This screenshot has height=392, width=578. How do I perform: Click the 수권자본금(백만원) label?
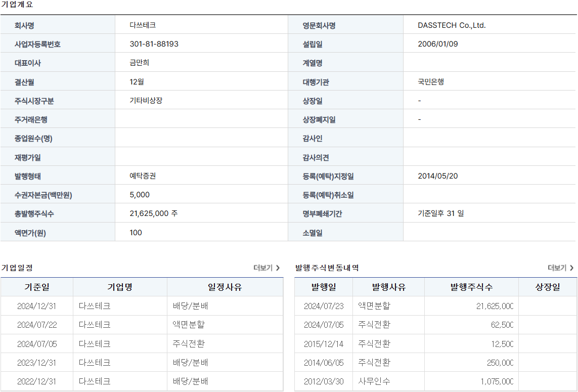[x=43, y=195]
